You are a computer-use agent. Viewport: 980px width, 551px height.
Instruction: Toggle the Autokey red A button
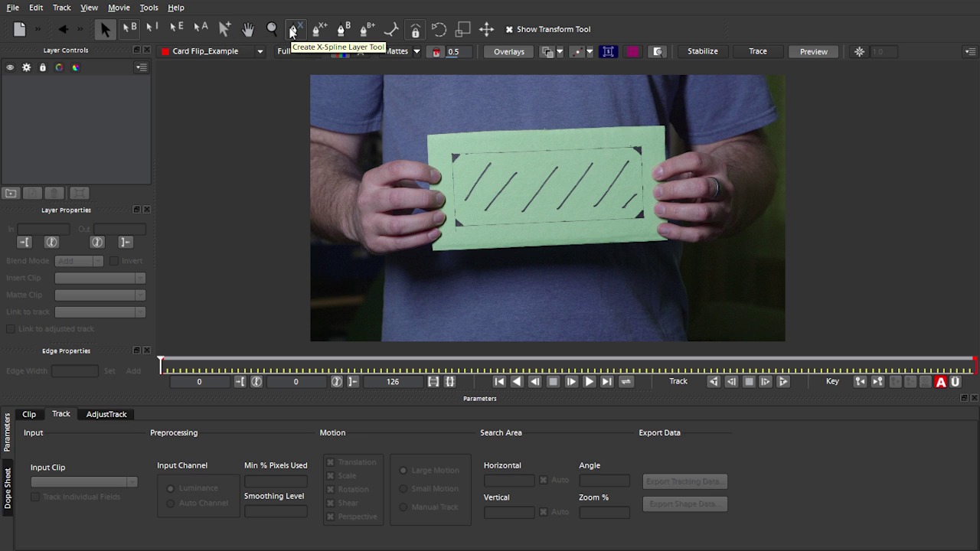pyautogui.click(x=940, y=382)
